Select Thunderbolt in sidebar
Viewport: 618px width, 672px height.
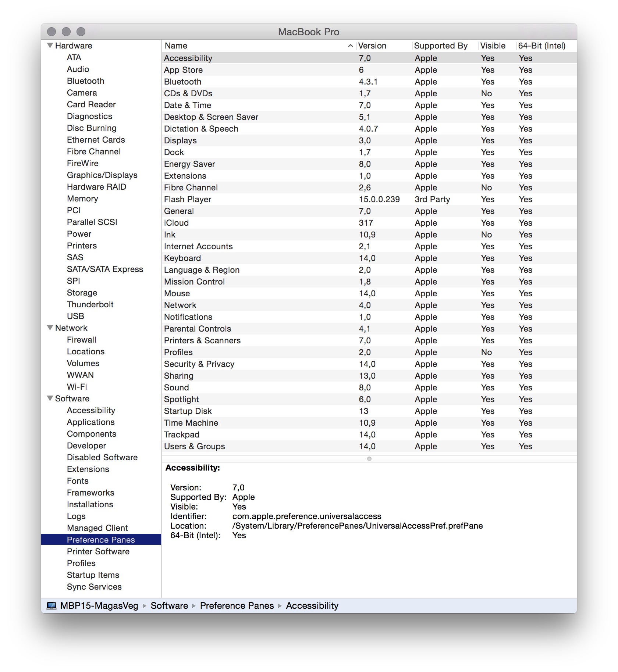click(x=90, y=304)
